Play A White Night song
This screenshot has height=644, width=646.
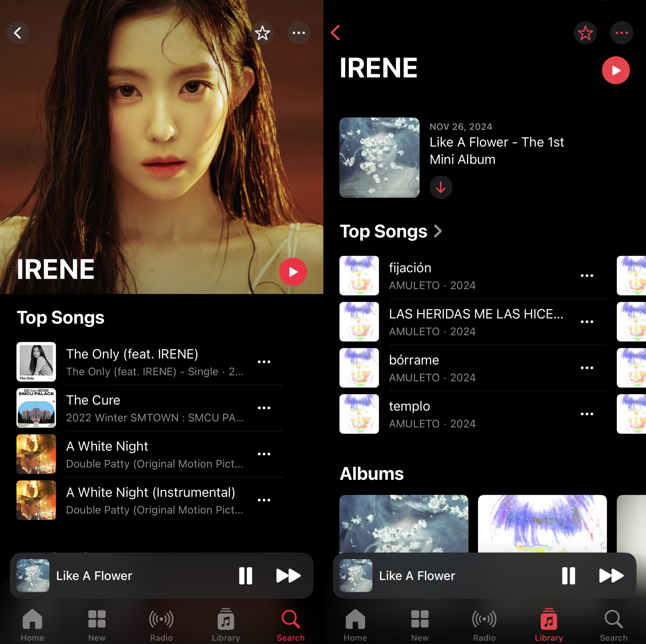coord(107,446)
